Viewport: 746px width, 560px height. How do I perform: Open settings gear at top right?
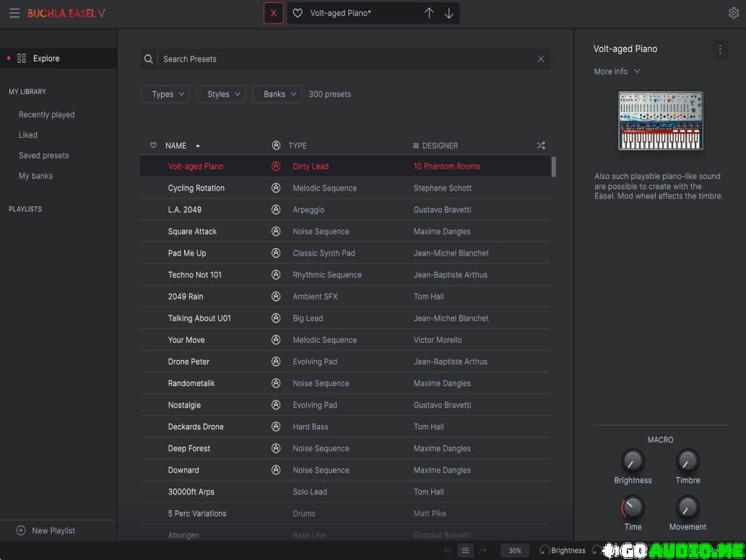point(734,13)
